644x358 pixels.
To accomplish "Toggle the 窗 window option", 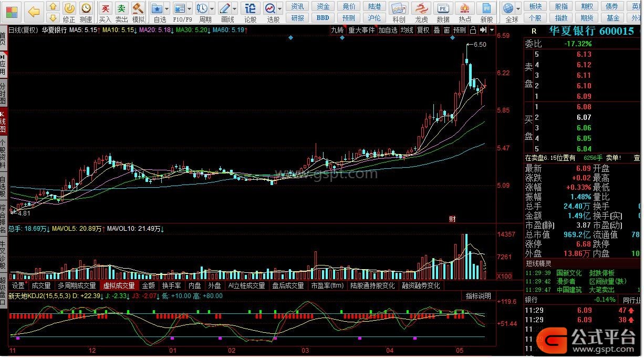I will coord(446,30).
